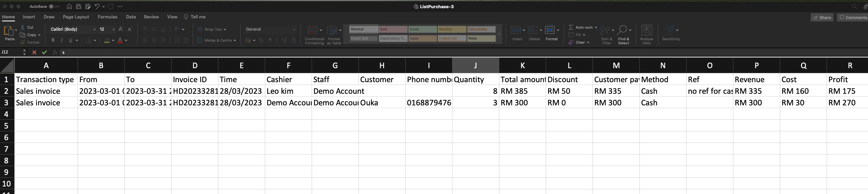Cut the selection with scissors icon

point(23,27)
